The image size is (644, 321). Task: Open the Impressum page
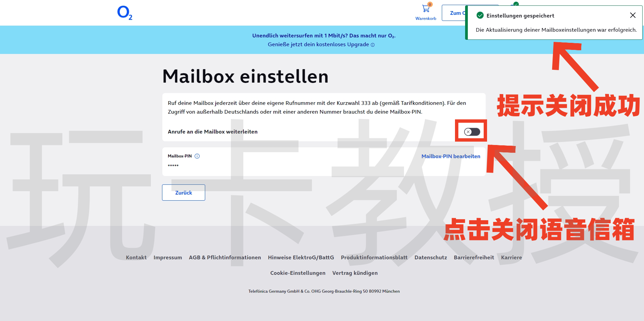(168, 257)
